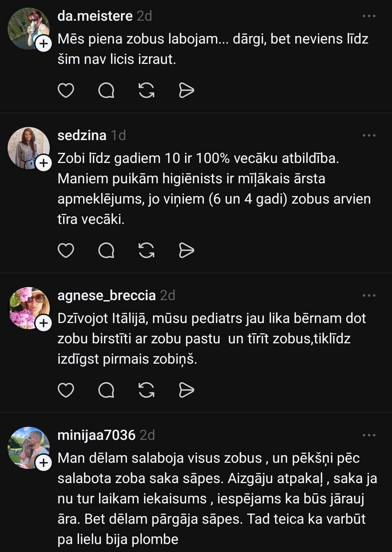The width and height of the screenshot is (392, 552).
Task: Open sedzina's profile via username
Action: 82,135
